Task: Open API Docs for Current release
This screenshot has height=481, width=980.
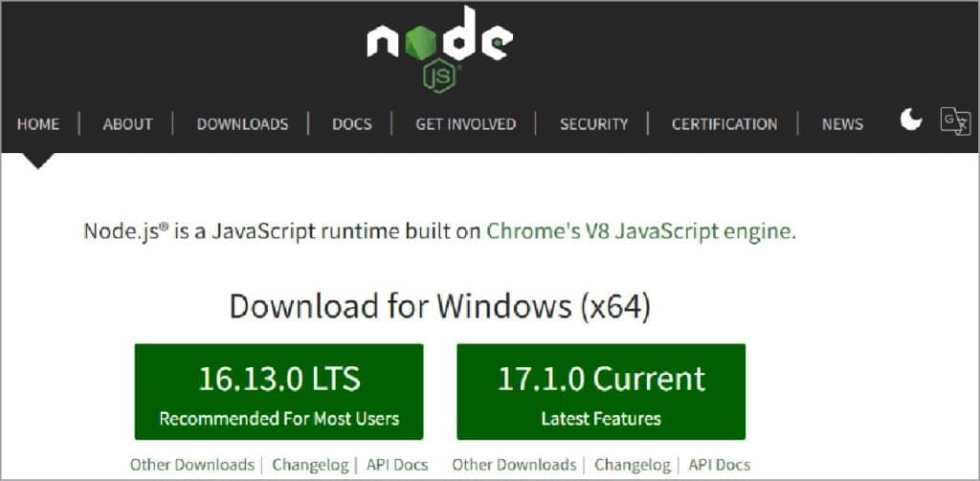Action: [719, 465]
